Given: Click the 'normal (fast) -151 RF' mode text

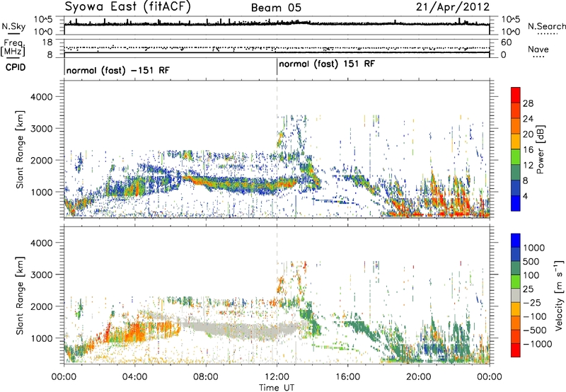Looking at the screenshot, I should pyautogui.click(x=117, y=70).
